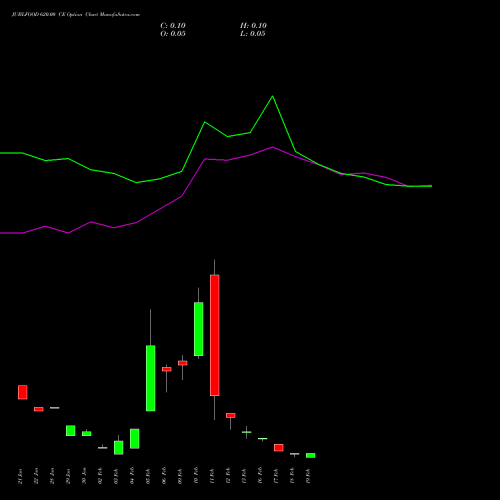Click the 11 Feb date label
The width and height of the screenshot is (500, 500).
(x=212, y=476)
